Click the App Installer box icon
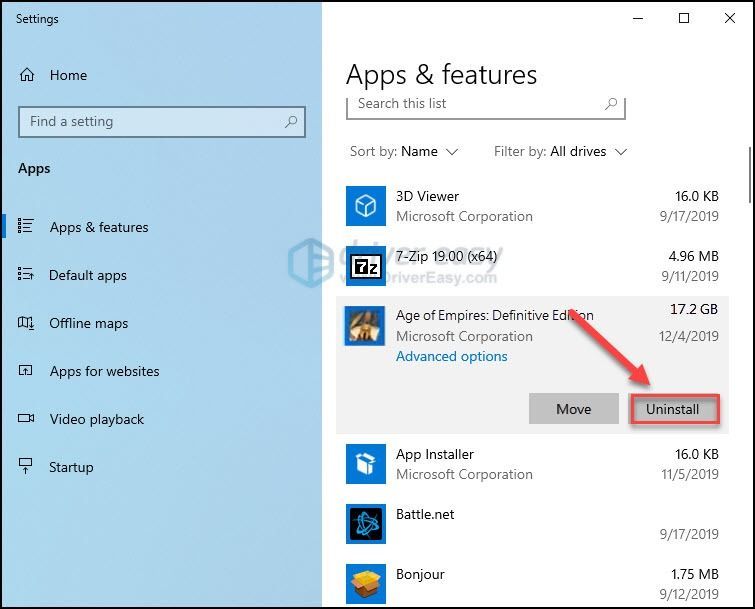Viewport: 755px width, 609px height. click(366, 464)
